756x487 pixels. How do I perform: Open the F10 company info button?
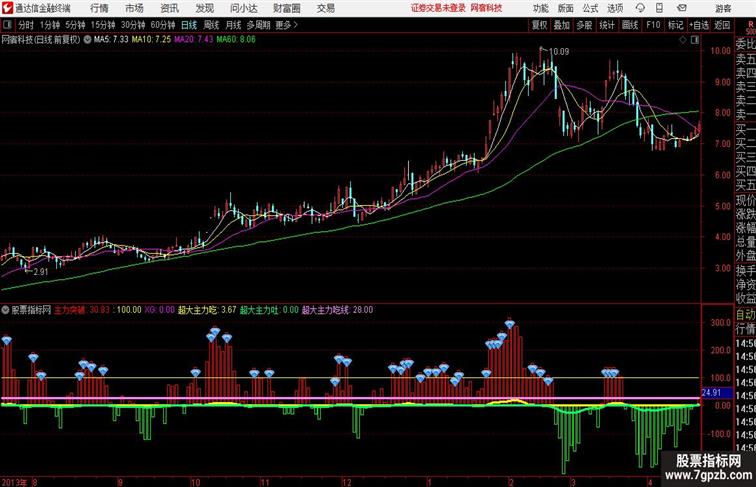coord(653,25)
